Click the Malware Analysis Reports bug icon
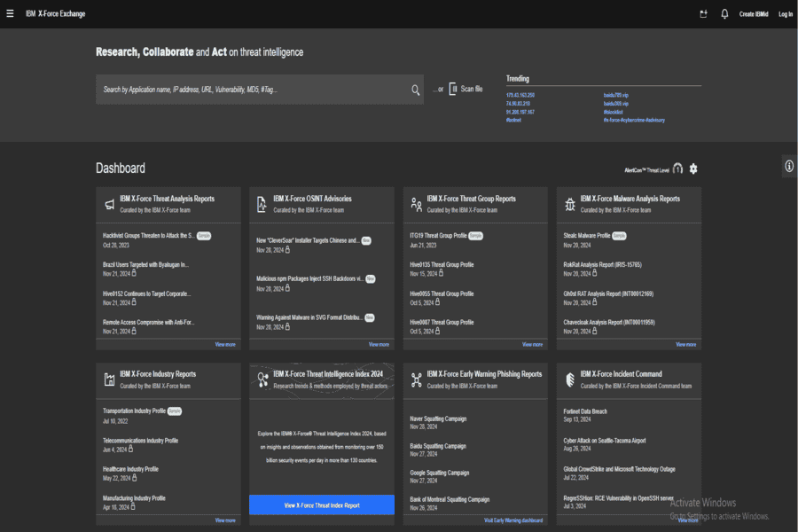This screenshot has height=532, width=798. tap(570, 204)
